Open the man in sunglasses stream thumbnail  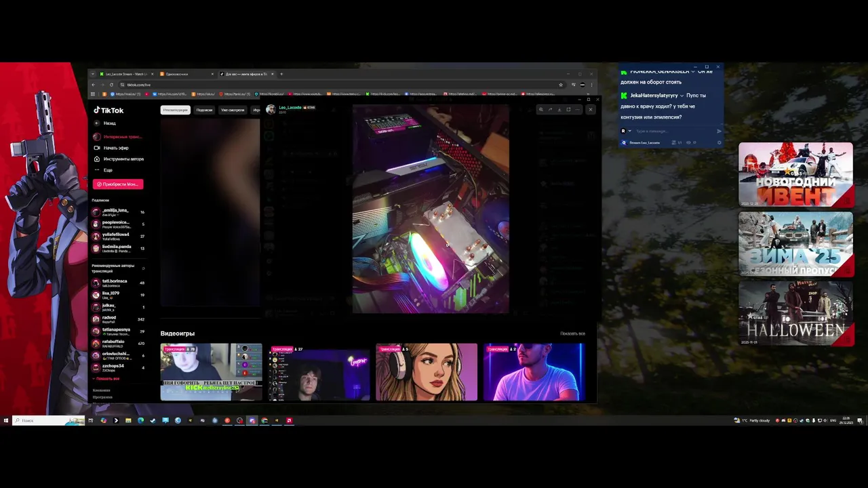click(534, 372)
